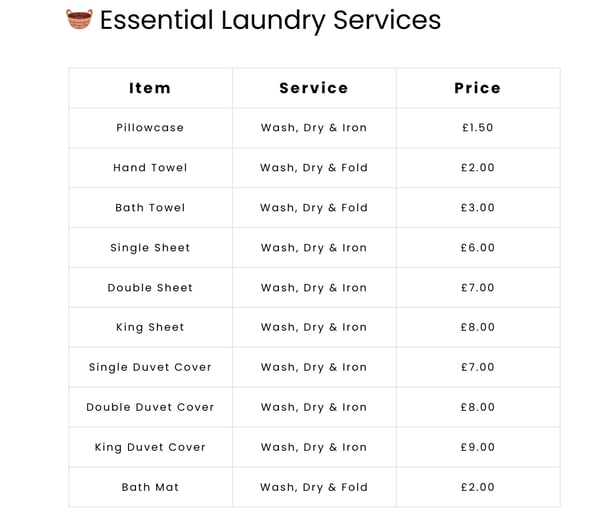Select the Service column header
606x519 pixels.
tap(314, 88)
